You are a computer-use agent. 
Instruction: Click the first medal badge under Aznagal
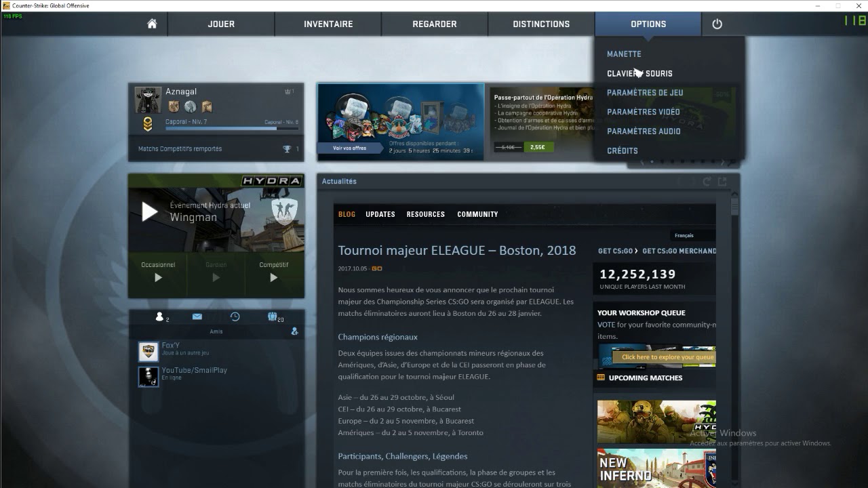[174, 106]
